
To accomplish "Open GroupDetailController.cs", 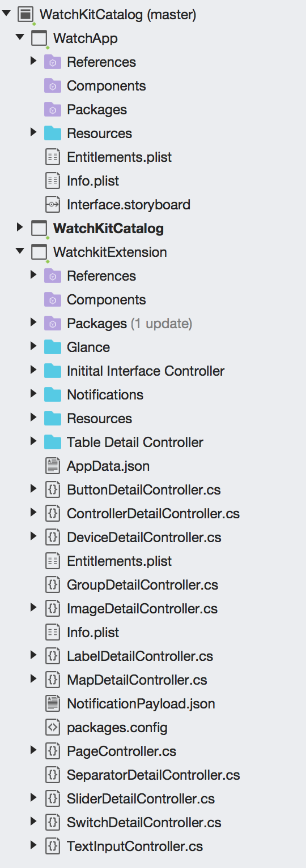I will click(x=142, y=585).
